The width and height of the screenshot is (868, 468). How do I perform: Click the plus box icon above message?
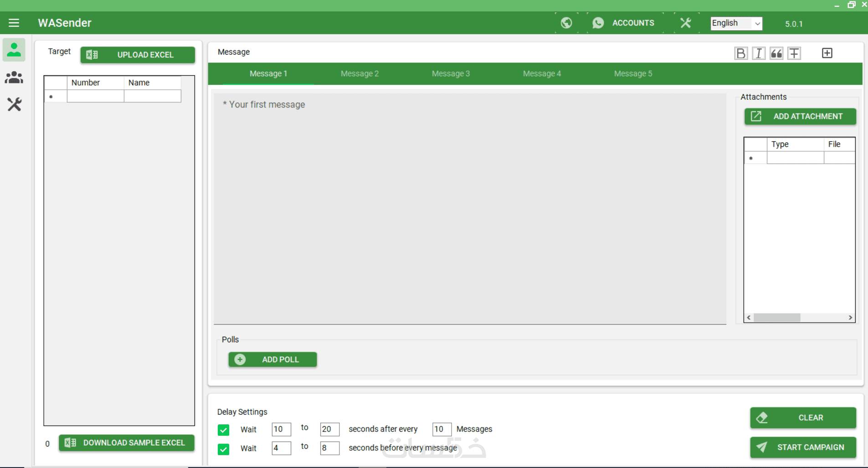pyautogui.click(x=827, y=53)
